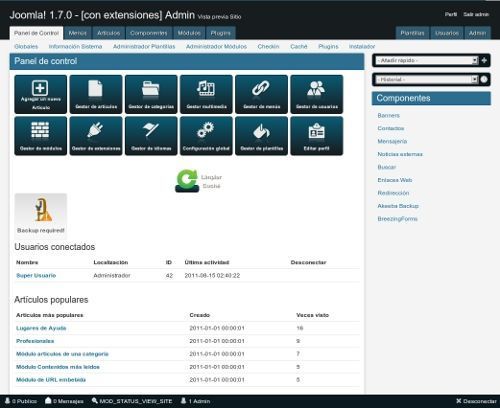Open the Plugins submenu link

(328, 46)
